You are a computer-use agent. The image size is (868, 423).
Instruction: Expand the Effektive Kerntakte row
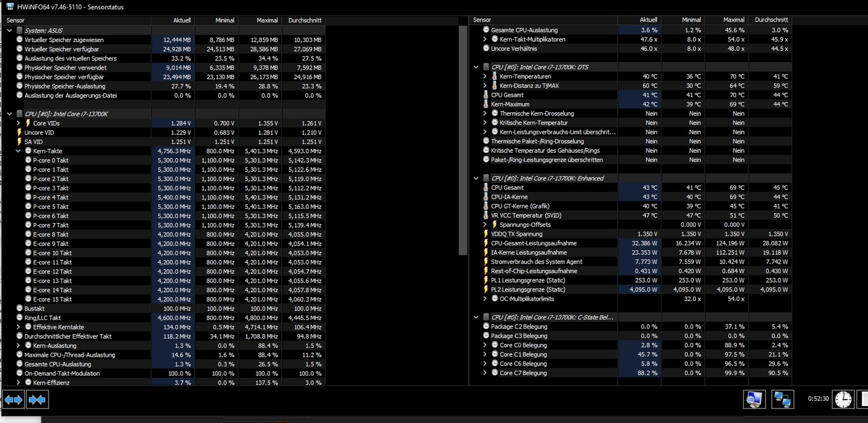tap(18, 327)
